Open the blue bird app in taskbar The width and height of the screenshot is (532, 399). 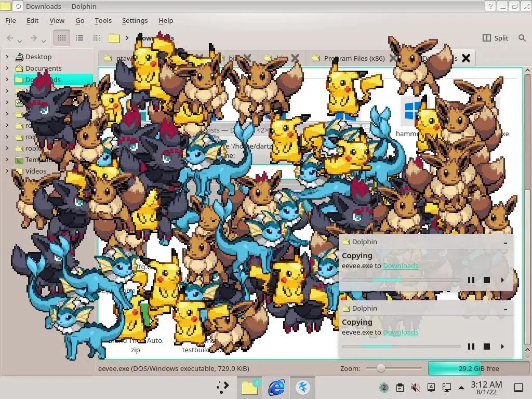pyautogui.click(x=303, y=387)
